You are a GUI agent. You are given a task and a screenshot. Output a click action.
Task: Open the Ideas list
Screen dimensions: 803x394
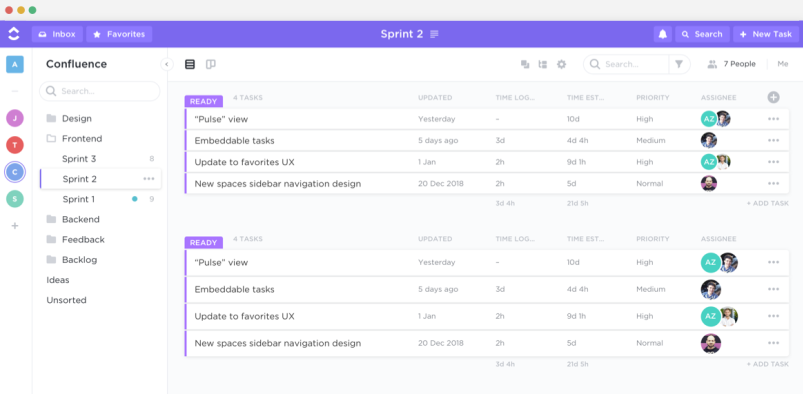pos(58,280)
